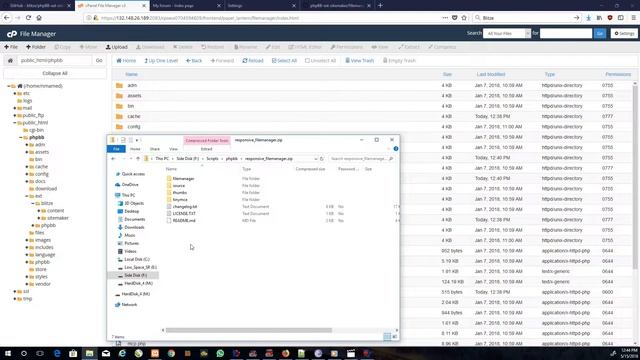Collapse the public_html tree node
The image size is (640, 360).
[x=15, y=122]
